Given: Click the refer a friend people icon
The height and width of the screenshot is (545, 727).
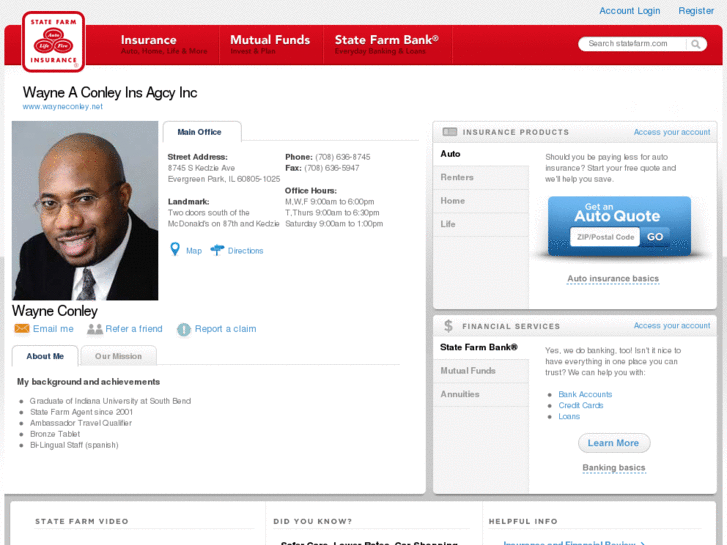Looking at the screenshot, I should coord(95,329).
